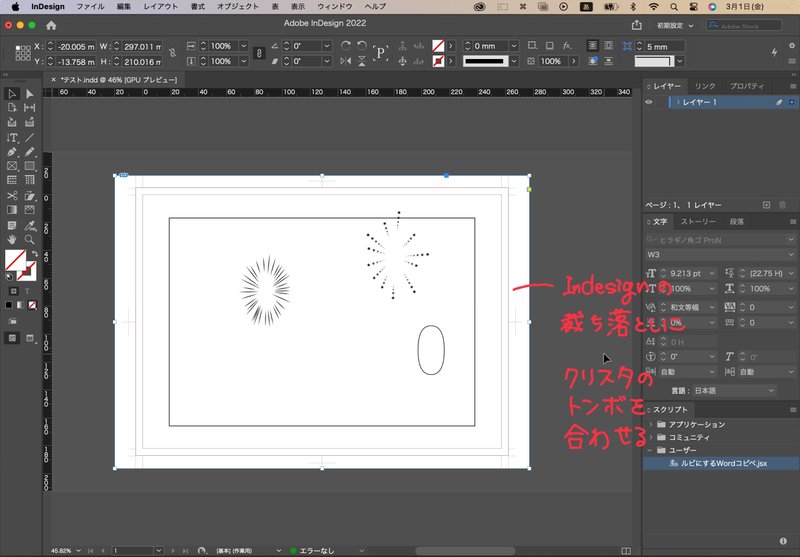Open rotation angle dropdown
The height and width of the screenshot is (557, 800).
pos(328,46)
